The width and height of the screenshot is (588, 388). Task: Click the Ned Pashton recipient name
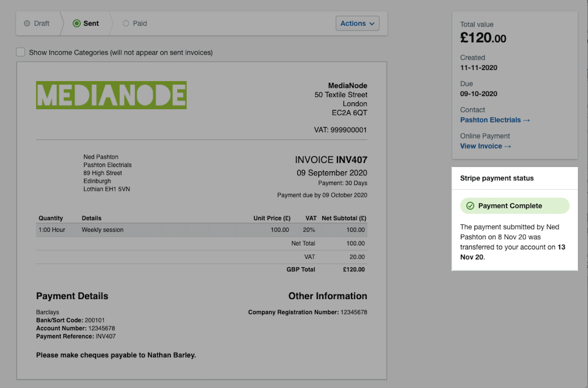pyautogui.click(x=101, y=157)
